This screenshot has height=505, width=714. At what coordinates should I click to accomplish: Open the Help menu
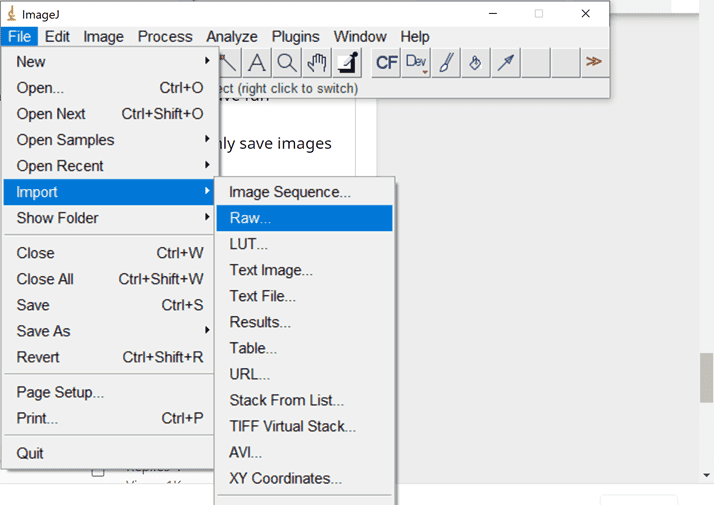(x=415, y=36)
